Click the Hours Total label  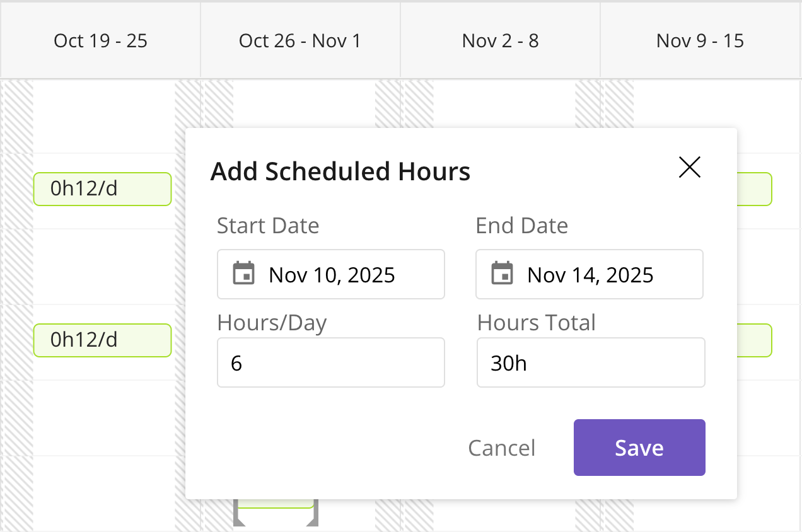[x=536, y=322]
